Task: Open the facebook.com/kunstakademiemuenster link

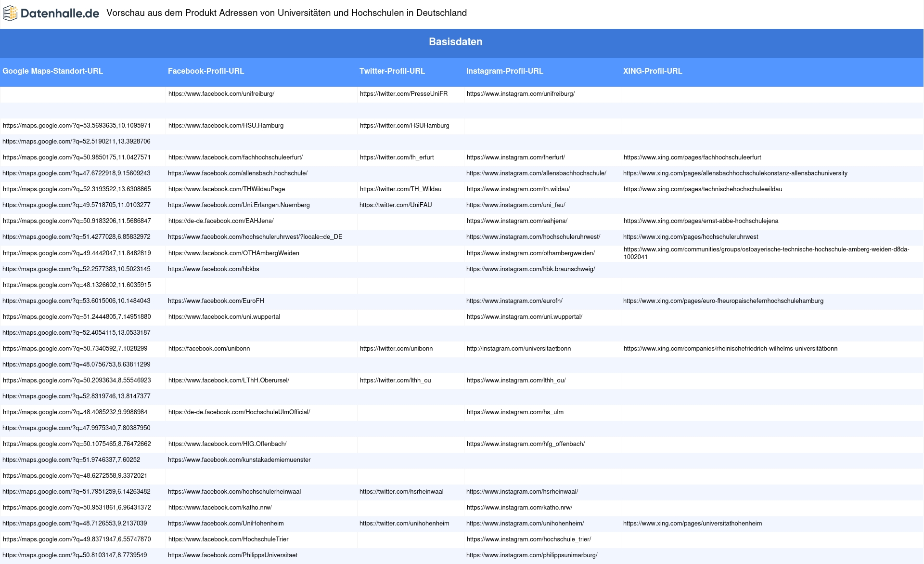Action: point(239,460)
